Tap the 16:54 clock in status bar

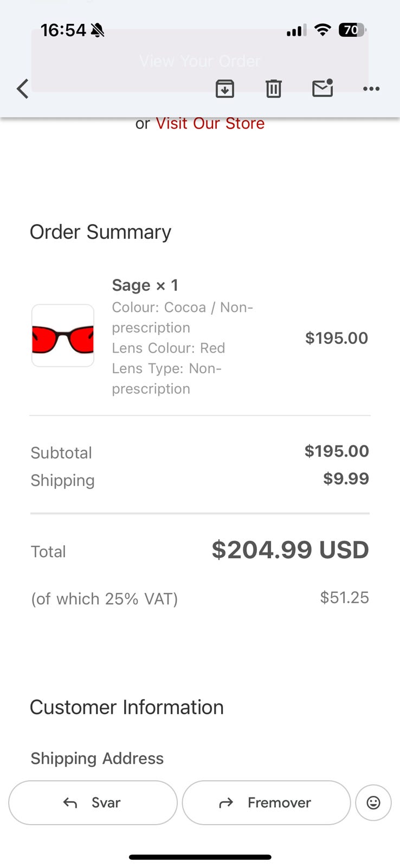[63, 30]
